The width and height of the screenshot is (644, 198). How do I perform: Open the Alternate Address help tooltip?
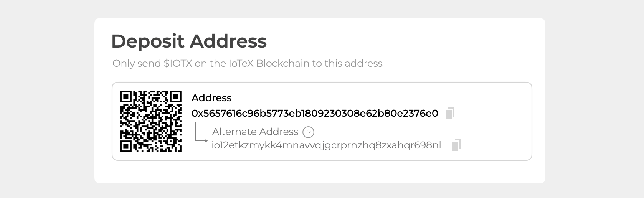click(x=308, y=132)
